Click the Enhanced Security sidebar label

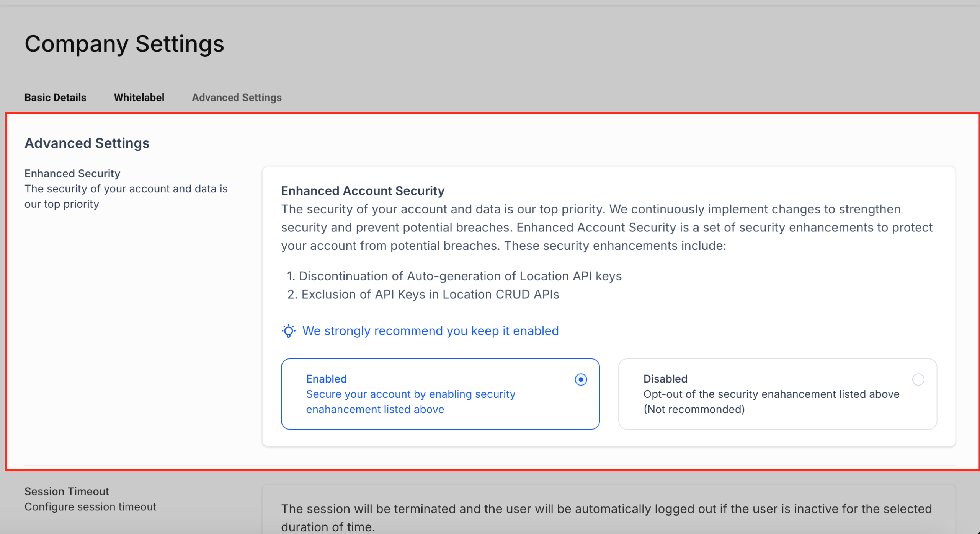point(72,173)
